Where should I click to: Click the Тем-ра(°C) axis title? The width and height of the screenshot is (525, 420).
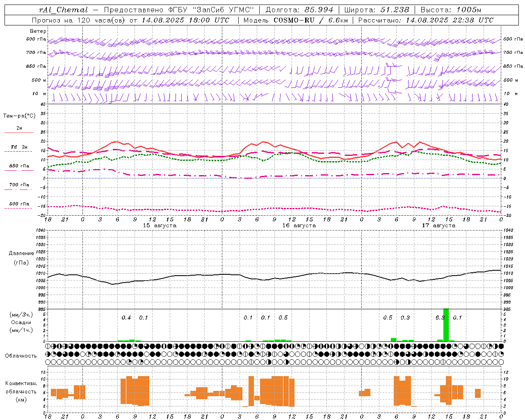click(19, 116)
